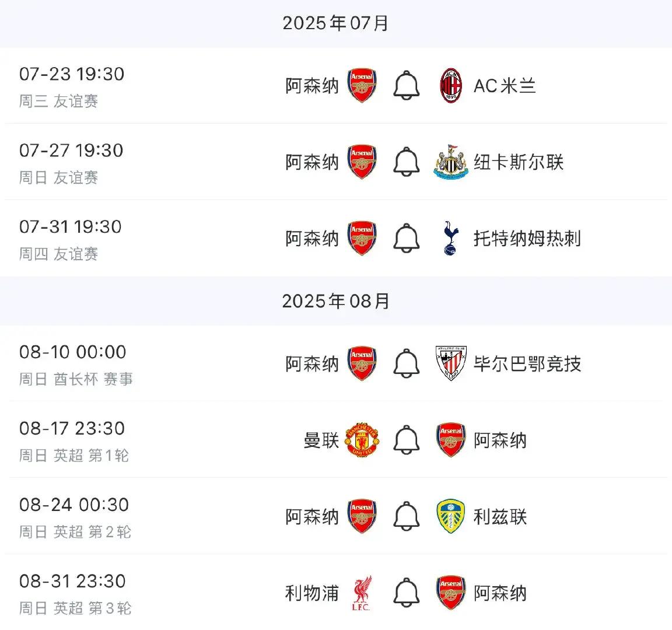Select the Manchester United club logo
This screenshot has width=672, height=630.
pos(362,440)
